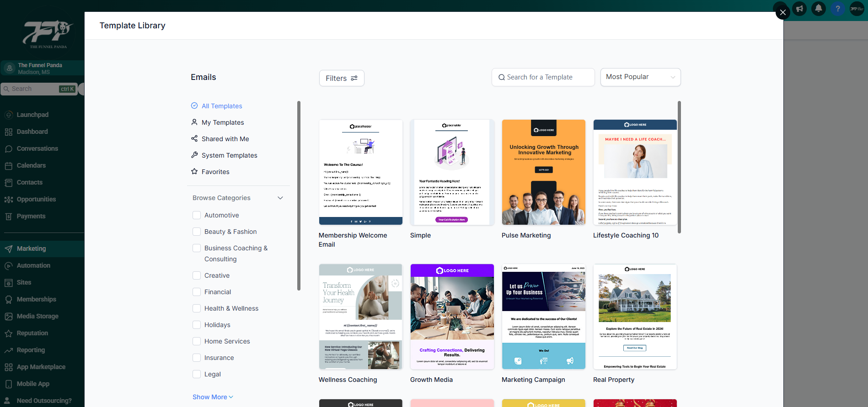The height and width of the screenshot is (407, 868).
Task: Click the Sites icon in sidebar
Action: coord(9,282)
